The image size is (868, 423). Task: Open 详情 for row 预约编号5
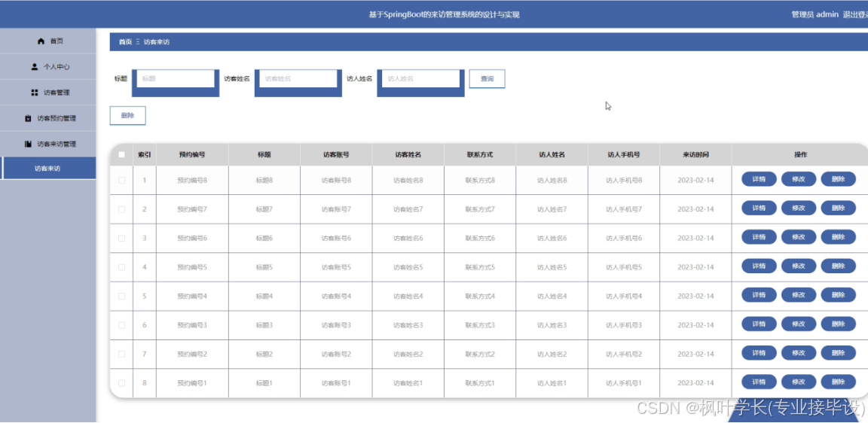[x=759, y=266]
